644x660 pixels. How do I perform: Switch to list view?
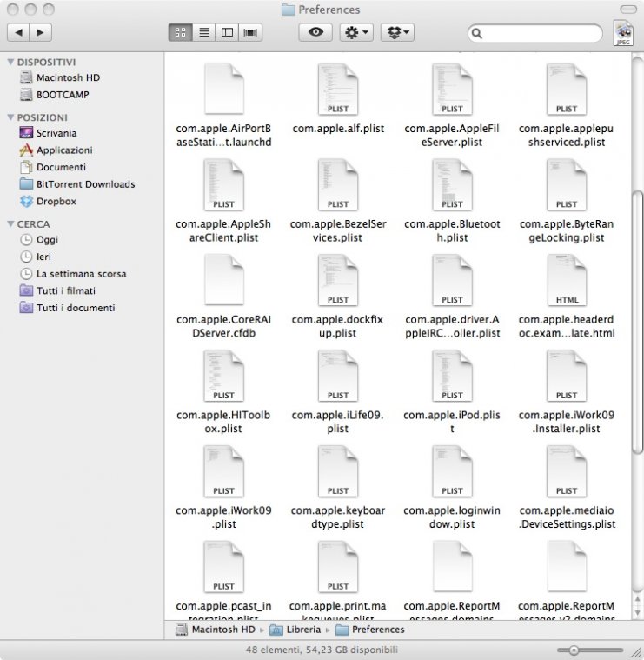(204, 32)
